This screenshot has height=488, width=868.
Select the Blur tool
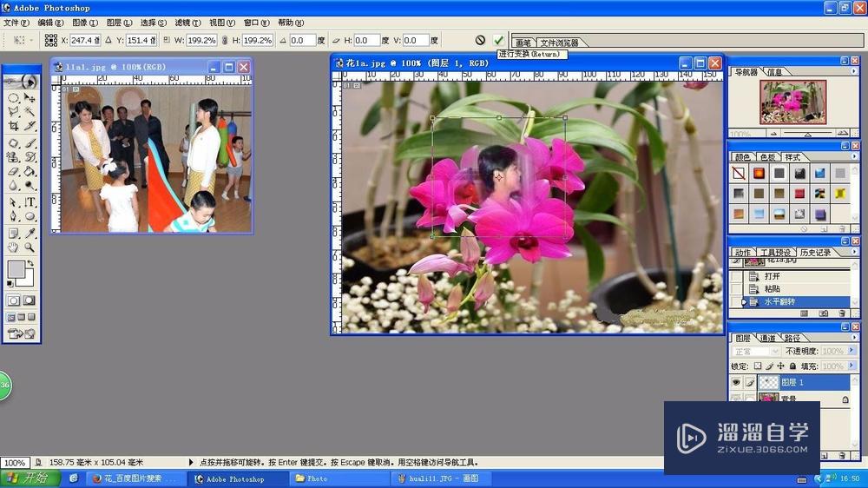(x=14, y=186)
